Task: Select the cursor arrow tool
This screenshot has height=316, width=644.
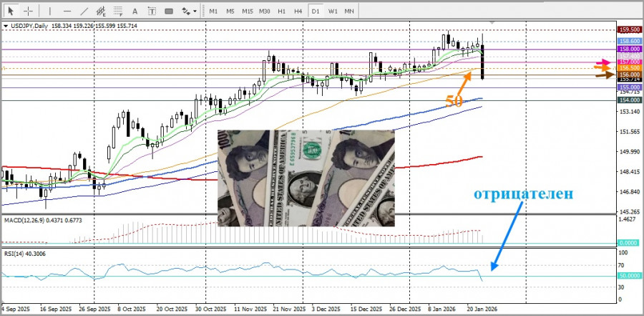Action: (x=11, y=11)
